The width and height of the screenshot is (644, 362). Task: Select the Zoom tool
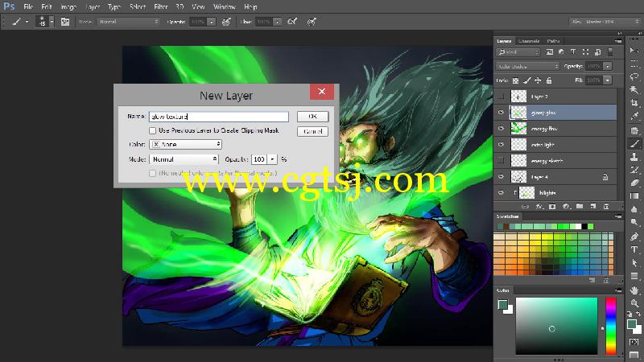coord(634,303)
